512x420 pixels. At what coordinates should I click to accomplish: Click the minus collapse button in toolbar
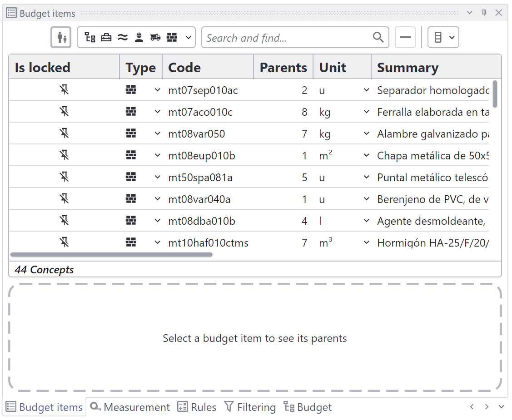[405, 38]
